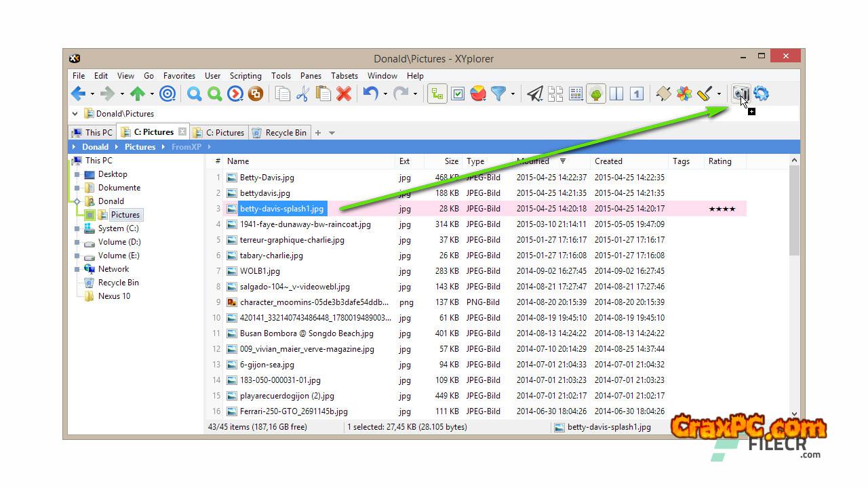Switch to the Recycle Bin tab
The width and height of the screenshot is (868, 488).
(x=279, y=133)
